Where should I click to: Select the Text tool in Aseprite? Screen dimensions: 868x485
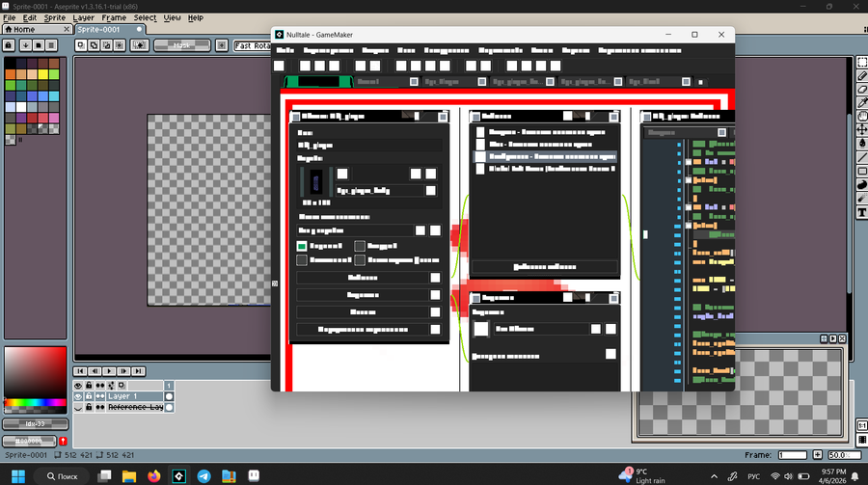862,212
